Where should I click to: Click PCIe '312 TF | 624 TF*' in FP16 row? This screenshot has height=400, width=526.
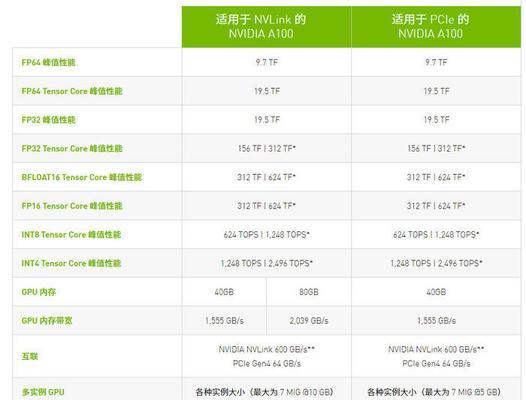click(x=436, y=206)
